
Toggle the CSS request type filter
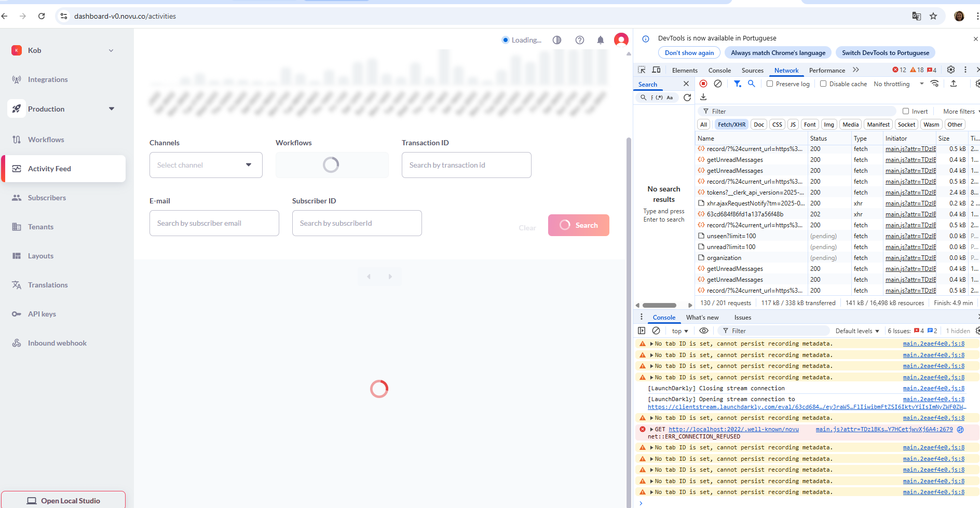click(777, 125)
